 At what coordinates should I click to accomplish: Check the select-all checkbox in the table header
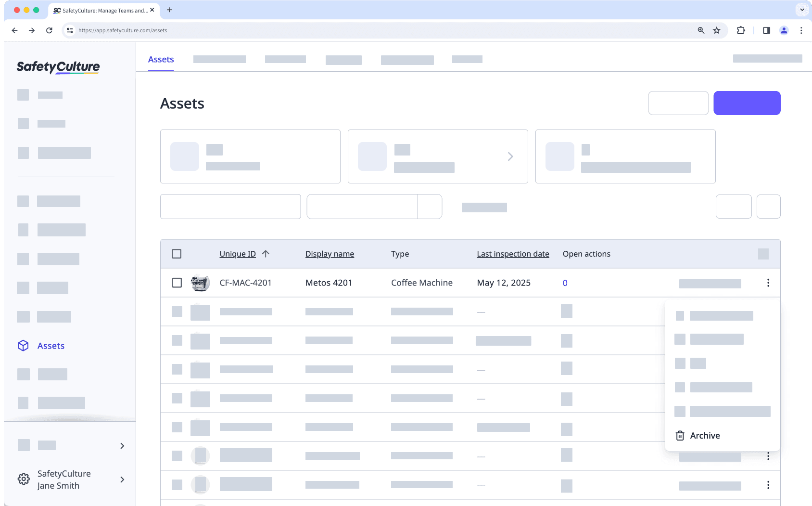(x=177, y=253)
